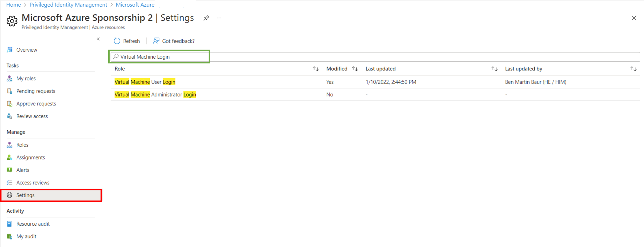Viewport: 644px width, 247px height.
Task: Click the Alerts icon in sidebar
Action: (x=10, y=170)
